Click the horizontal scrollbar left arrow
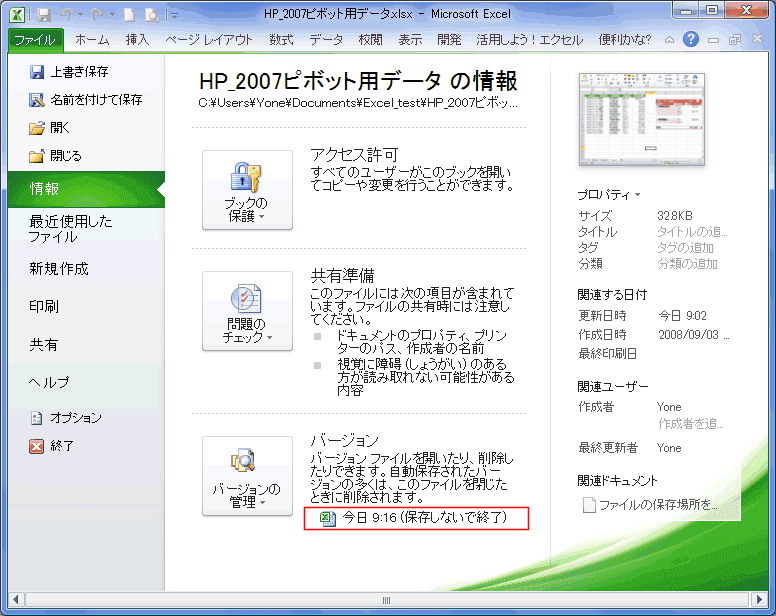This screenshot has height=616, width=776. coord(16,600)
